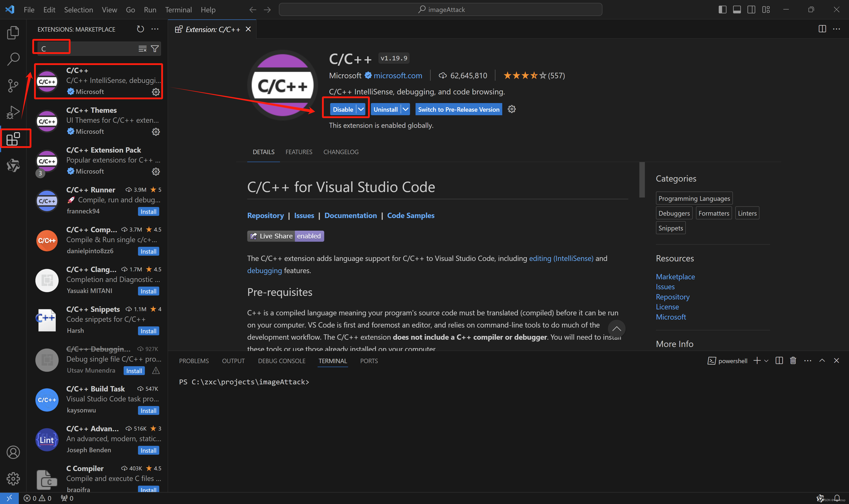Refresh the extensions marketplace list
The width and height of the screenshot is (849, 504).
click(x=140, y=29)
